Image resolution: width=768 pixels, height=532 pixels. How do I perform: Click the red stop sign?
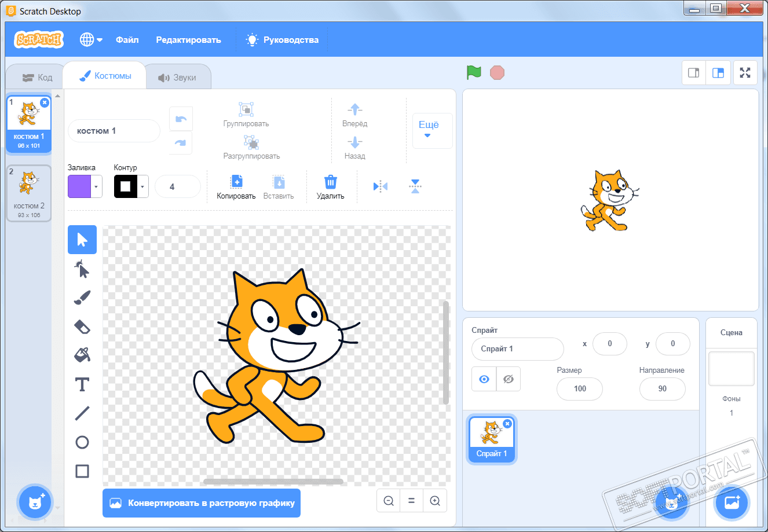pyautogui.click(x=497, y=72)
